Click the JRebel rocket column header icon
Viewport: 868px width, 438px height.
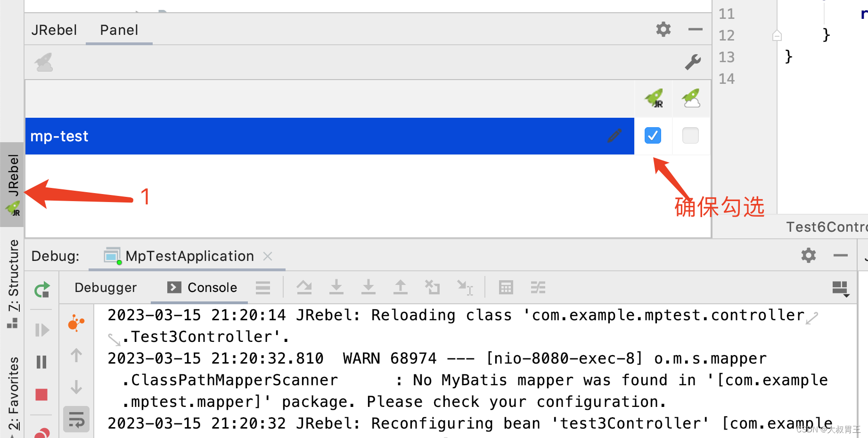point(654,98)
